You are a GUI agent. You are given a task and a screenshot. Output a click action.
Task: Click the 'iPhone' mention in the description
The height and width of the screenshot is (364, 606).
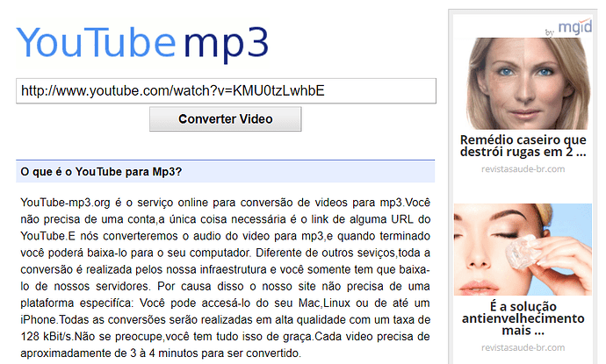pos(39,320)
